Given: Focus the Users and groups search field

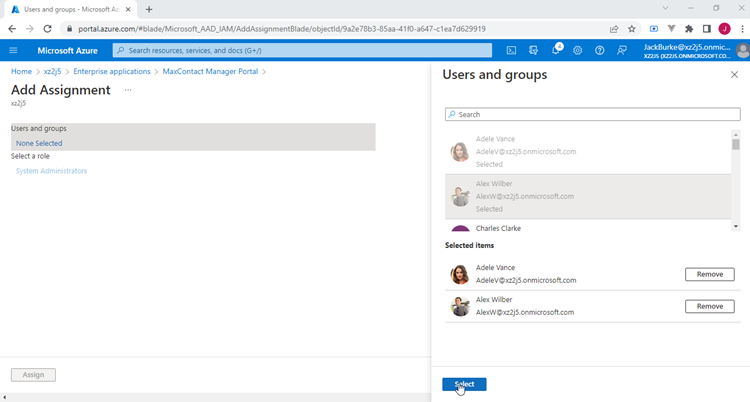Looking at the screenshot, I should click(593, 114).
